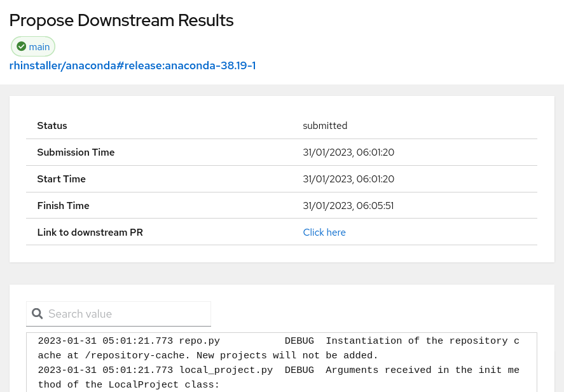Click the "/repository-cache" log text line
Image resolution: width=564 pixels, height=392 pixels.
pos(208,356)
